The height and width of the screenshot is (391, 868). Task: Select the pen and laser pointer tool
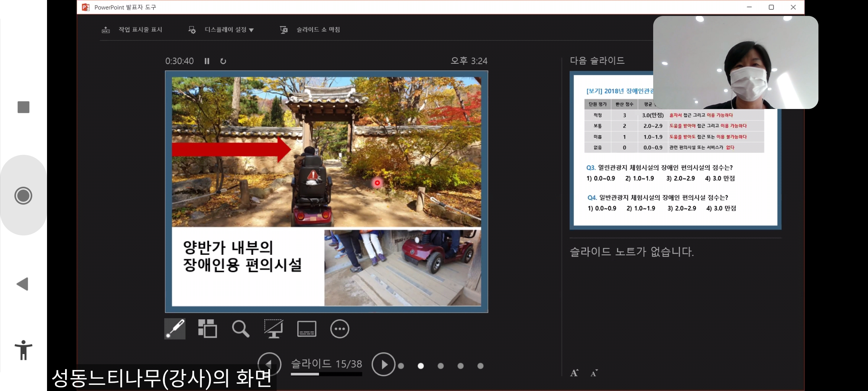coord(175,329)
